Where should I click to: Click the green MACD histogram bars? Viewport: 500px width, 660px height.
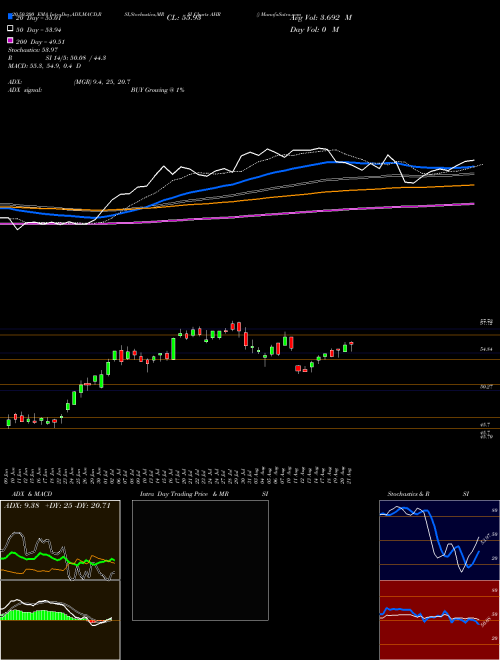(x=38, y=615)
